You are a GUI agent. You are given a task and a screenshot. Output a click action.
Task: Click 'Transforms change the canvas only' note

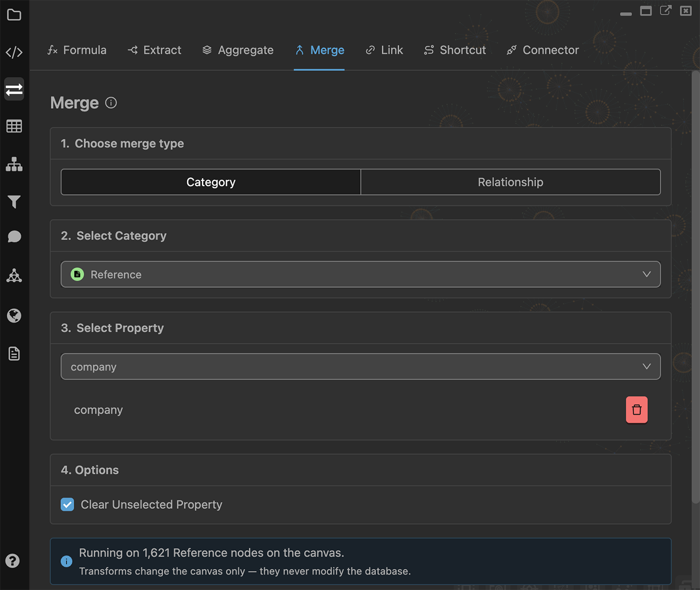(x=245, y=571)
